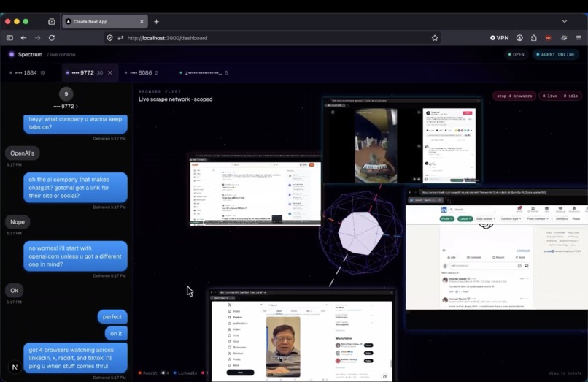Bookmark the page with the star icon

click(x=435, y=38)
